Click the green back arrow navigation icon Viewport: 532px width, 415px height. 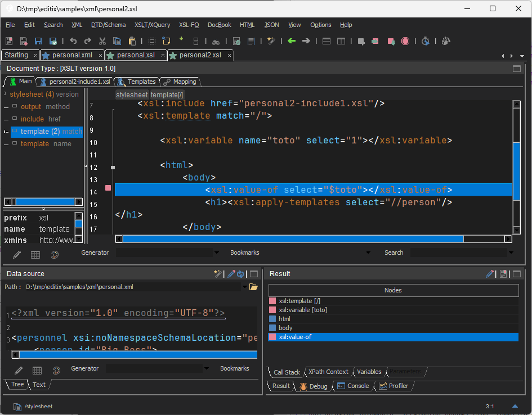click(290, 40)
